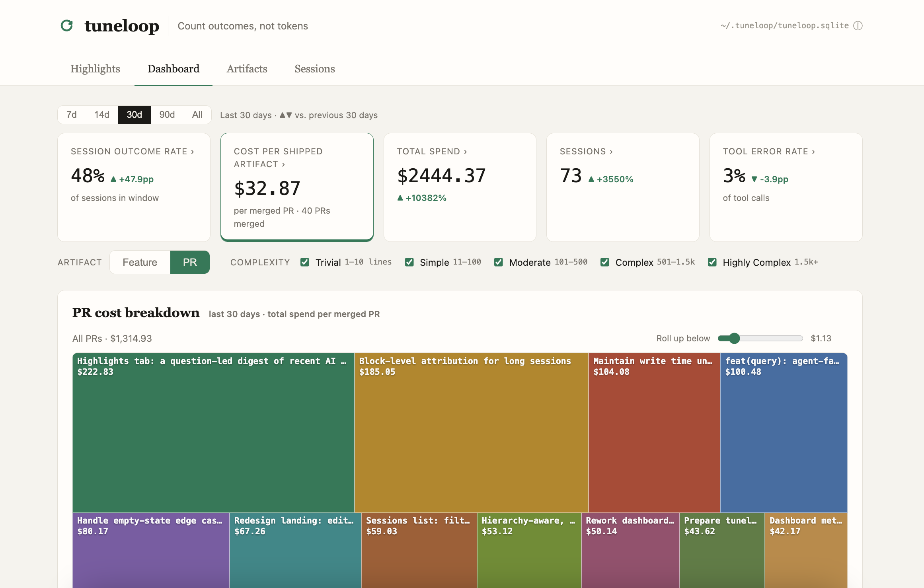Viewport: 924px width, 588px height.
Task: Uncheck the Complex 501–1.5k checkbox
Action: 604,262
